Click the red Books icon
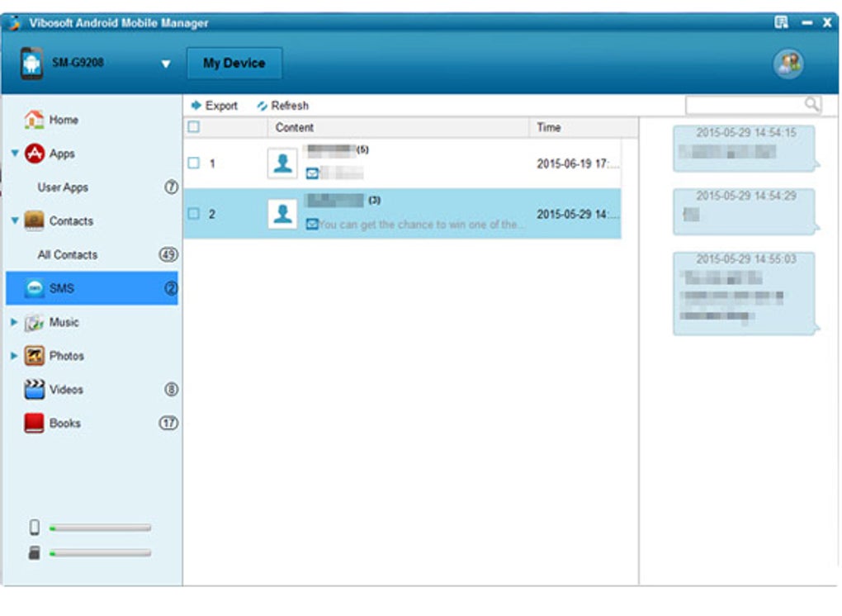The height and width of the screenshot is (616, 842). coord(35,424)
